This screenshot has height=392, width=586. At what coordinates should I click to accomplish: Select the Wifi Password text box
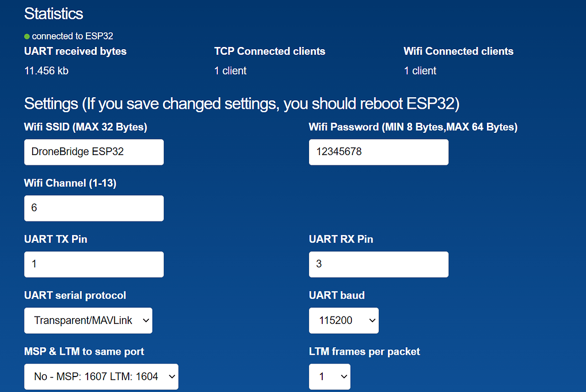(378, 152)
